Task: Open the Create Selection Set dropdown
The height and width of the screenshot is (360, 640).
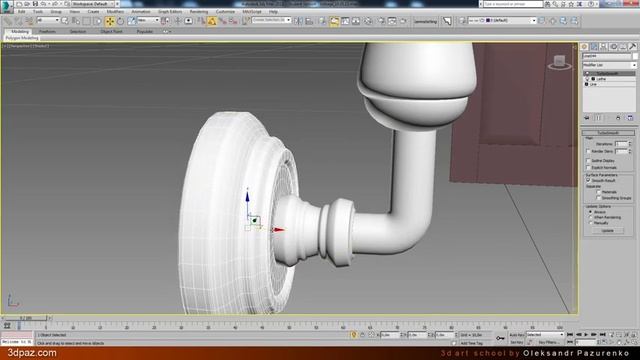Action: tap(271, 20)
